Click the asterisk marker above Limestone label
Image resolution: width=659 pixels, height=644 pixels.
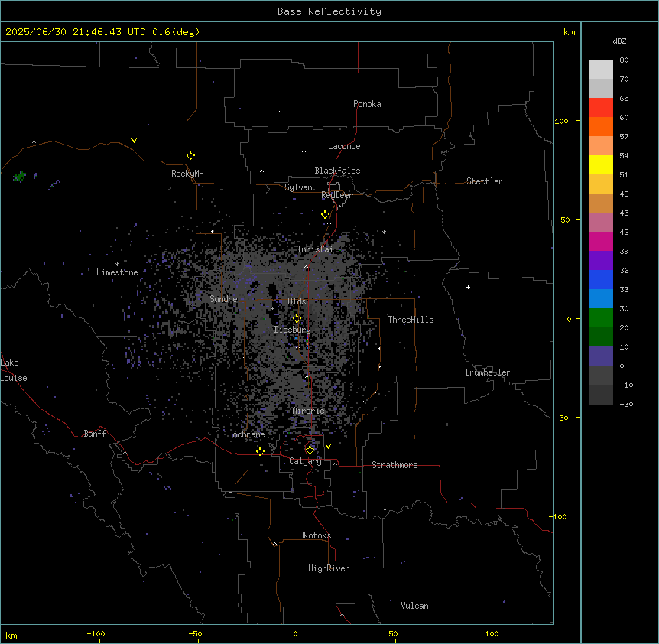pos(117,264)
